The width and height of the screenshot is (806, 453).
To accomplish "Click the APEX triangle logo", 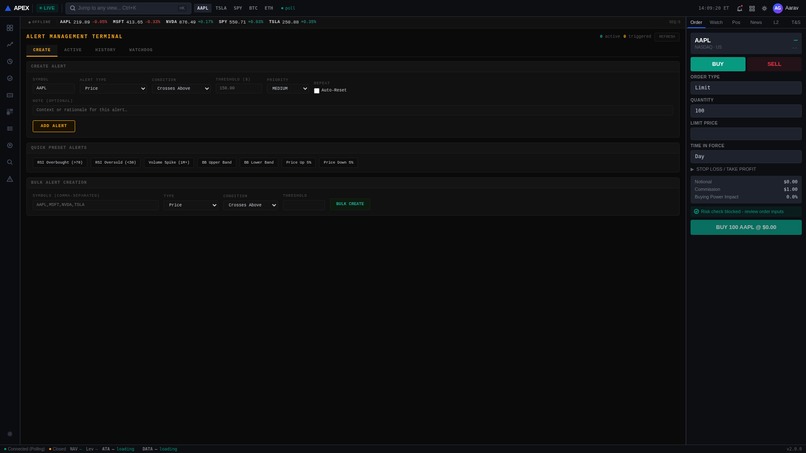I will (x=8, y=8).
